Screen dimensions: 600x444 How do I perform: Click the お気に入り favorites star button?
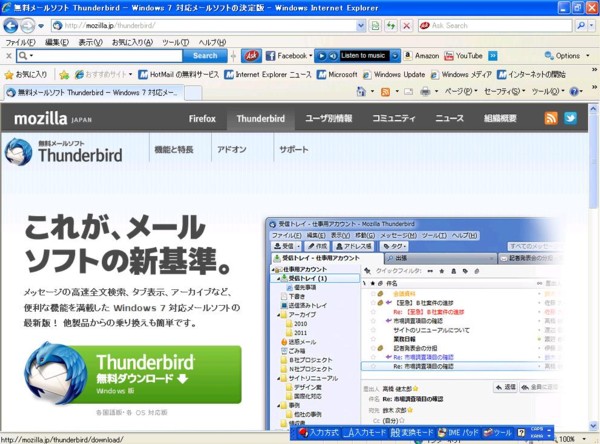point(26,75)
